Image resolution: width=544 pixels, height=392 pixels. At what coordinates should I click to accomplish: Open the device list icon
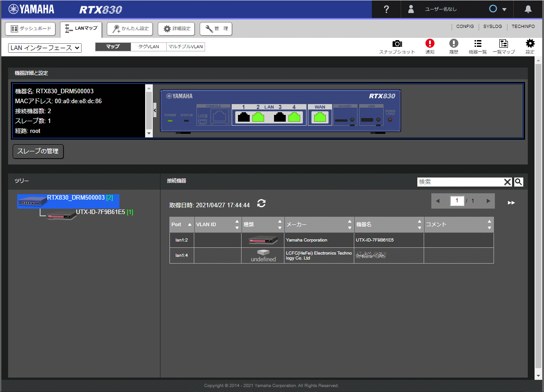pos(478,44)
